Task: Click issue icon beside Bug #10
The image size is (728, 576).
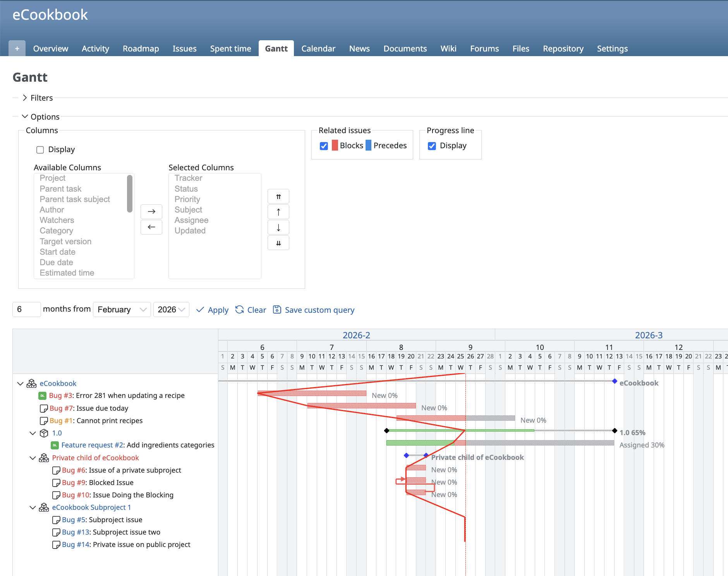Action: pos(56,495)
